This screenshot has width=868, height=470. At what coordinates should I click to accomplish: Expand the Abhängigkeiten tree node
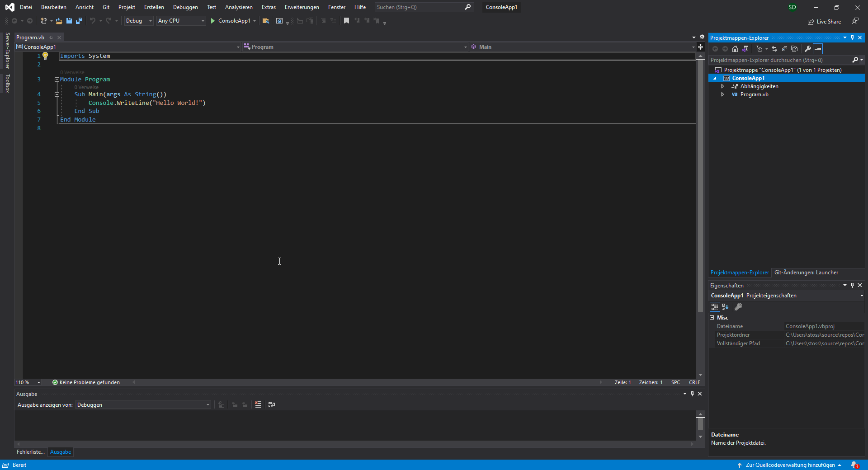(722, 86)
